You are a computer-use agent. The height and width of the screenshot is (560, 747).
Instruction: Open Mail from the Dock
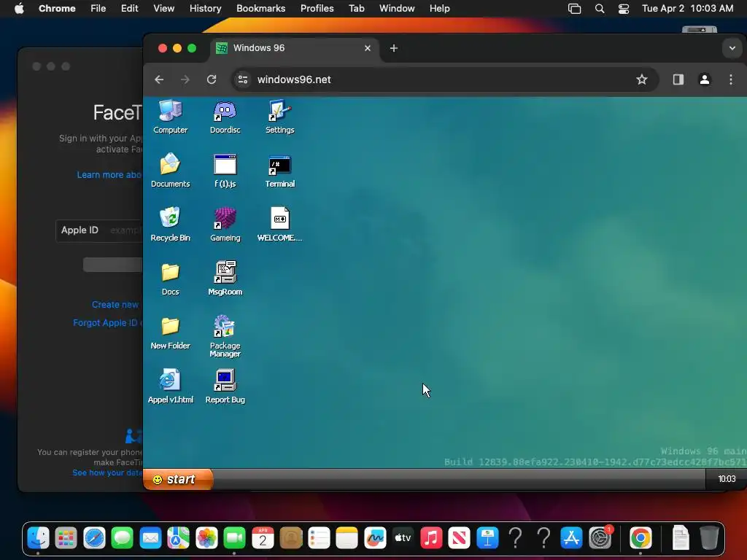[150, 538]
